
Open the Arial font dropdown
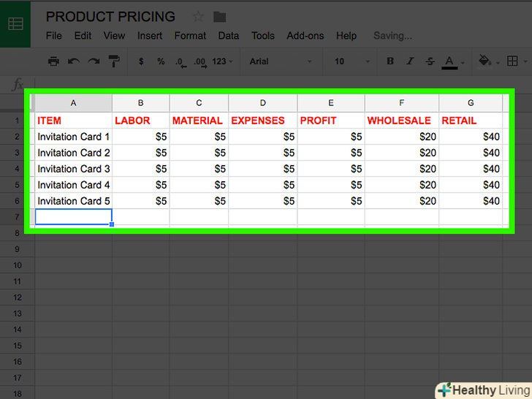click(x=281, y=61)
